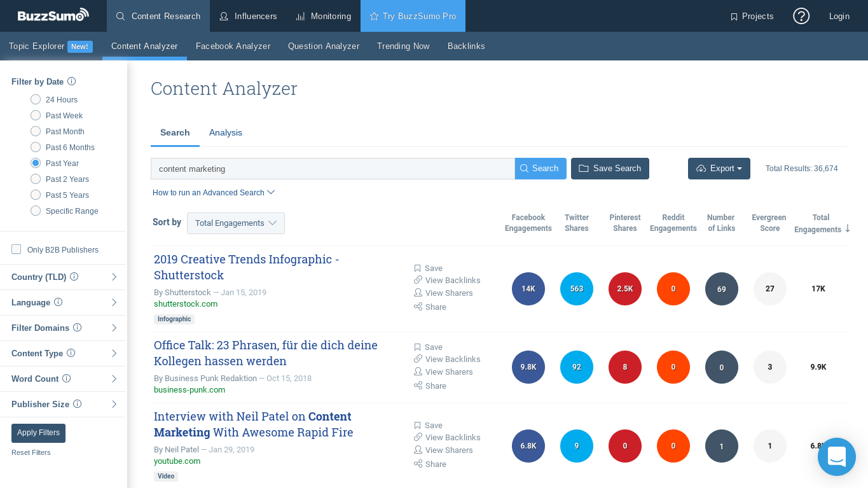The height and width of the screenshot is (488, 868).
Task: Click the Filter by Date info icon
Action: [72, 81]
